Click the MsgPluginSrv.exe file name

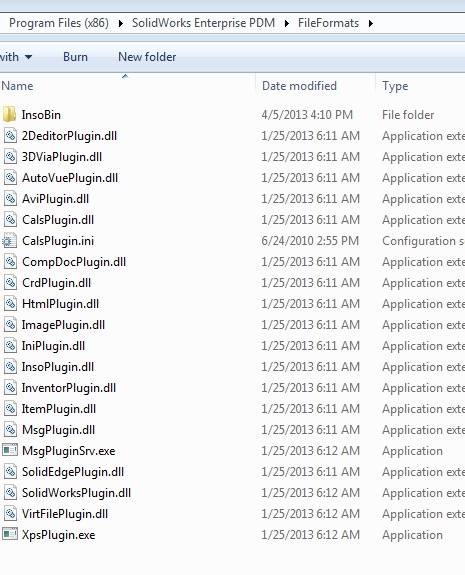[x=69, y=451]
